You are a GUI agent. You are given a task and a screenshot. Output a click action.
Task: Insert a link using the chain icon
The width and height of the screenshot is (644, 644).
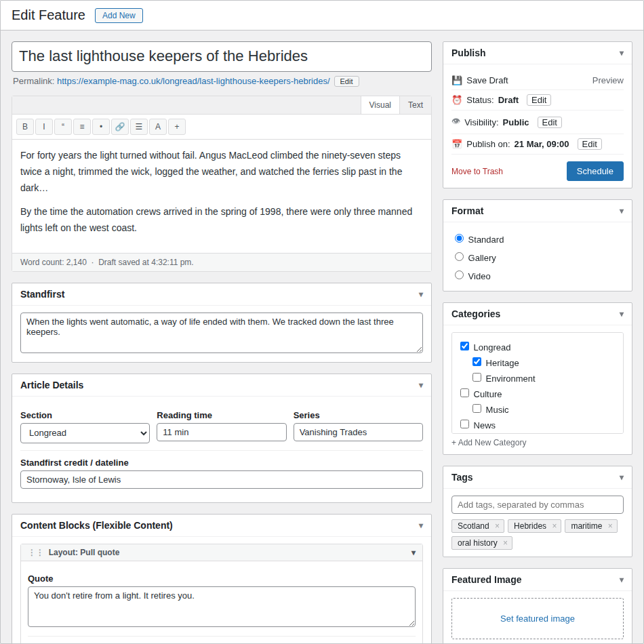tap(120, 127)
